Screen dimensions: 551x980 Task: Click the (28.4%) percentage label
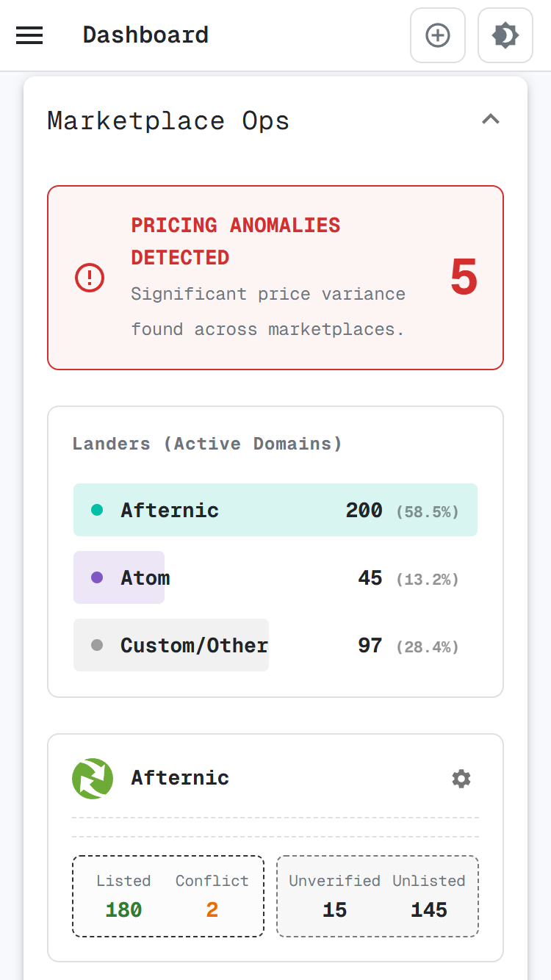pos(428,646)
